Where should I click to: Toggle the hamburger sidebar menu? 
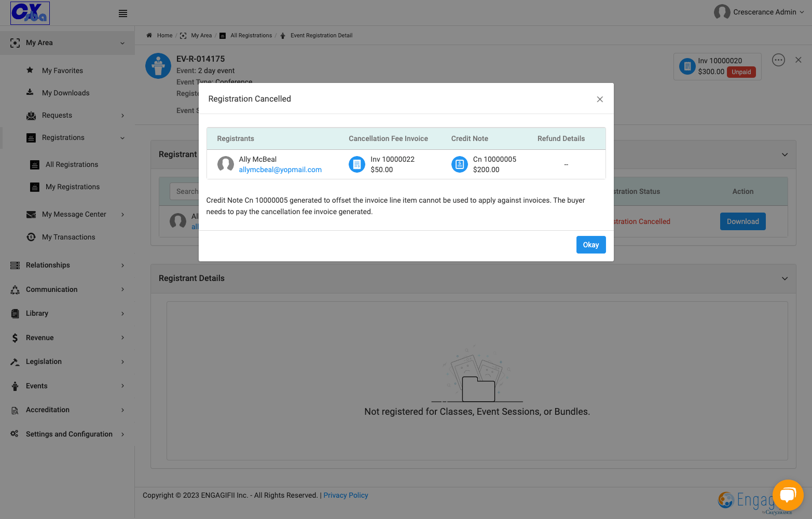(123, 13)
